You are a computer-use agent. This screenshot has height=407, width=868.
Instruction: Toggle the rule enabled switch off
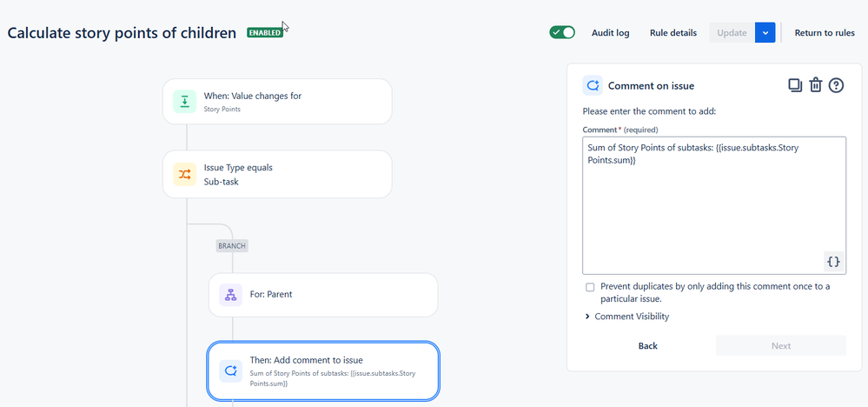pyautogui.click(x=562, y=33)
